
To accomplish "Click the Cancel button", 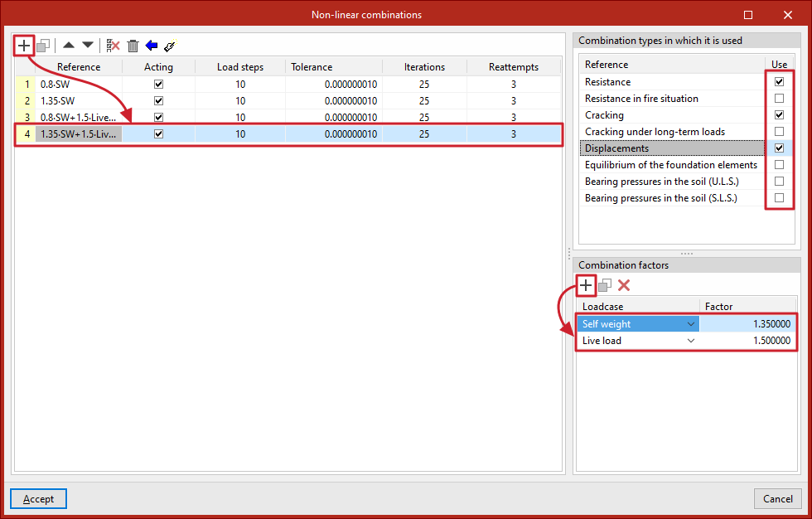I will (x=778, y=499).
